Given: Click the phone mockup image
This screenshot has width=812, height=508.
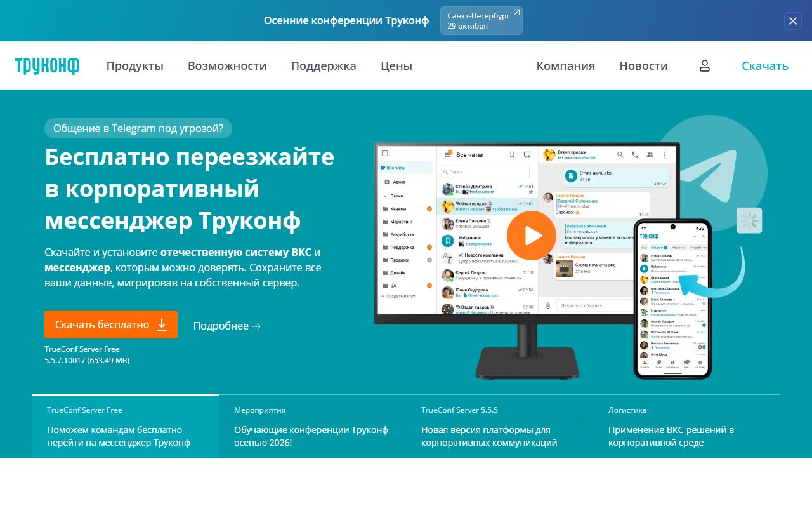Looking at the screenshot, I should 673,298.
